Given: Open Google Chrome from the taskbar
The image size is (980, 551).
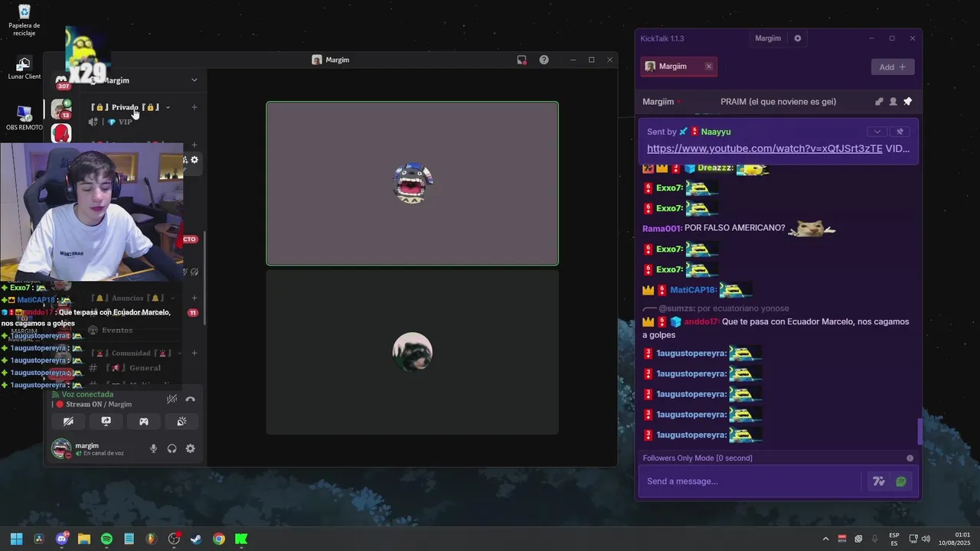Looking at the screenshot, I should click(219, 539).
